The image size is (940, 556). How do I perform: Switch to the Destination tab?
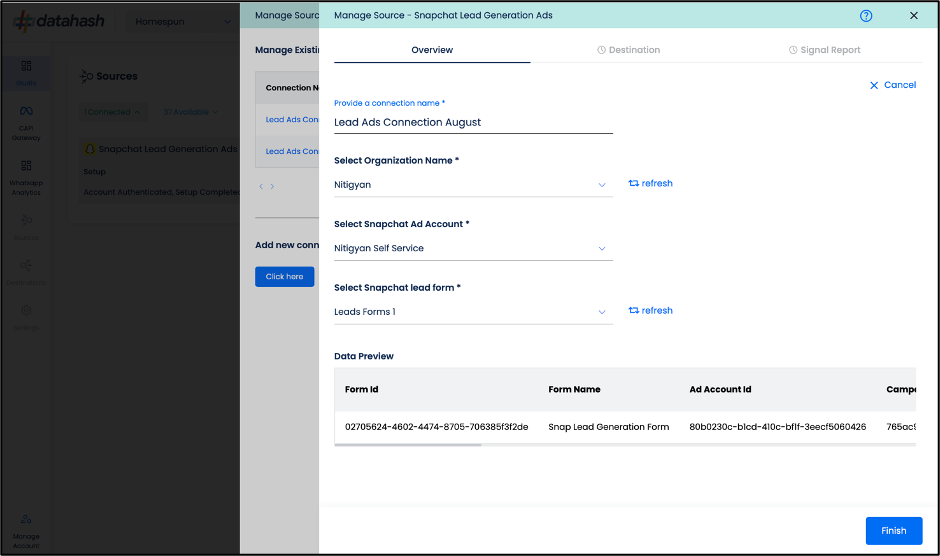tap(628, 50)
